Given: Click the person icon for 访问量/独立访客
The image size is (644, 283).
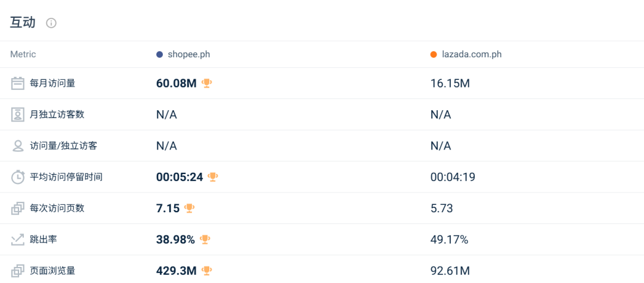Looking at the screenshot, I should [x=18, y=146].
